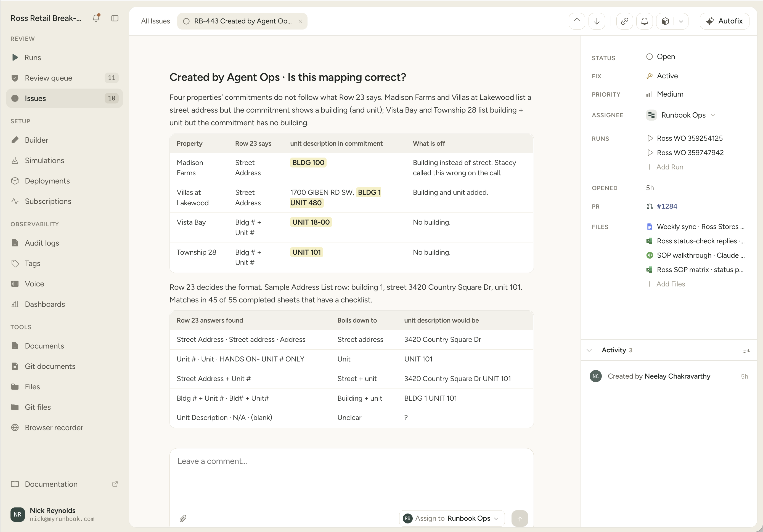The width and height of the screenshot is (763, 532).
Task: Open Assign to Runbook Ops dropdown
Action: point(452,518)
